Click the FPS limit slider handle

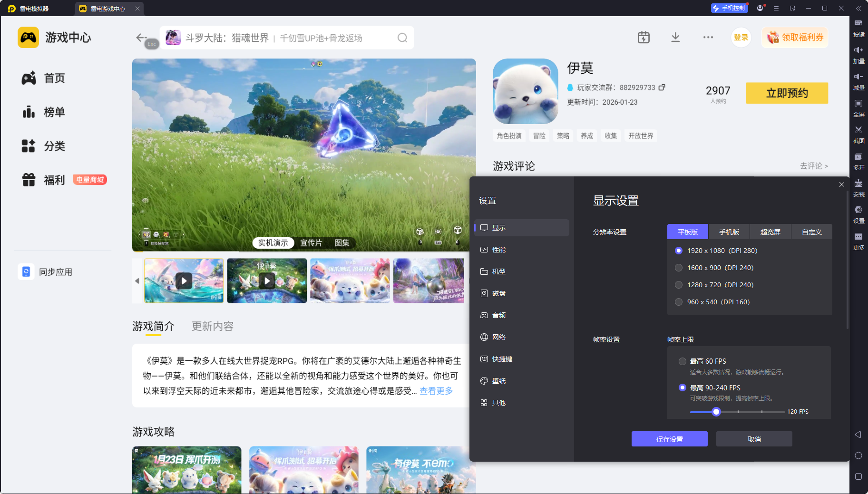click(x=716, y=412)
